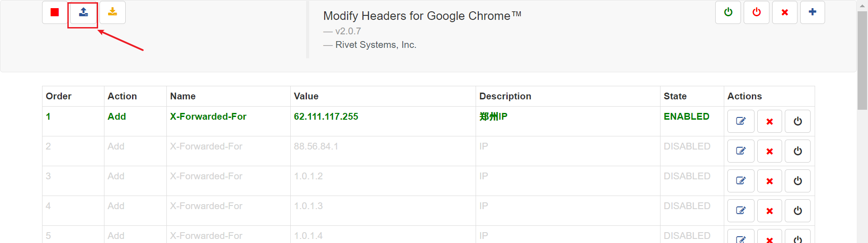Click the State column header
This screenshot has width=868, height=243.
pyautogui.click(x=675, y=96)
